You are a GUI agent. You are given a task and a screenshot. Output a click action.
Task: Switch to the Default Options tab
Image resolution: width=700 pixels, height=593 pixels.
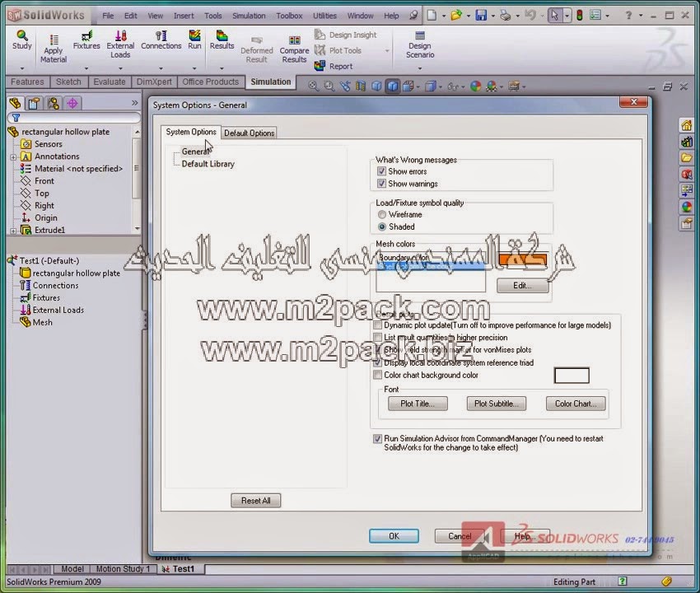pos(249,133)
